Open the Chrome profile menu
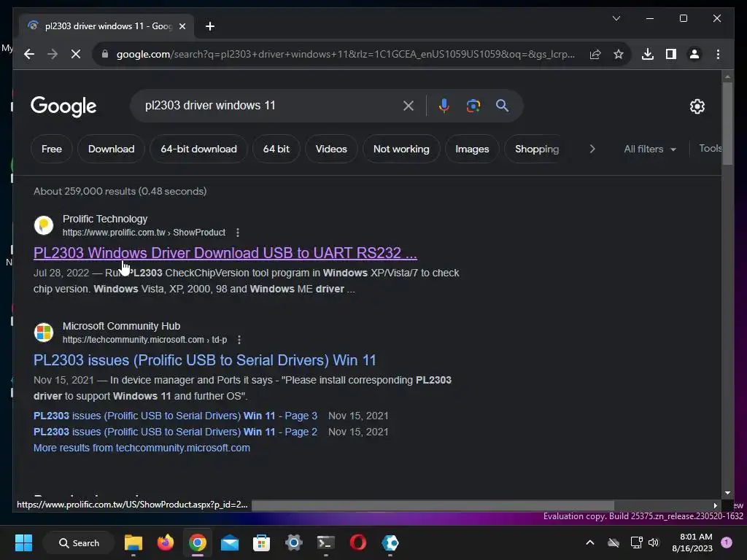Image resolution: width=747 pixels, height=560 pixels. [x=694, y=54]
